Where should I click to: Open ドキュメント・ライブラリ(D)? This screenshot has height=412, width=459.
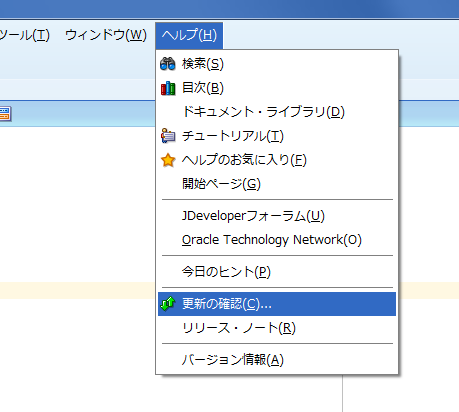[x=277, y=112]
